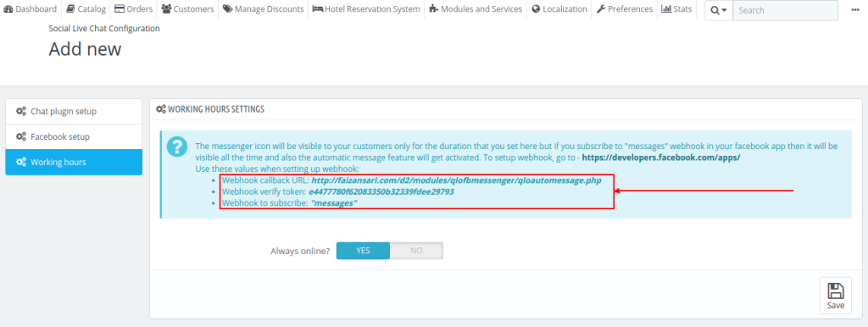Click the Social Live Chat Configuration breadcrumb
This screenshot has width=868, height=327.
104,28
